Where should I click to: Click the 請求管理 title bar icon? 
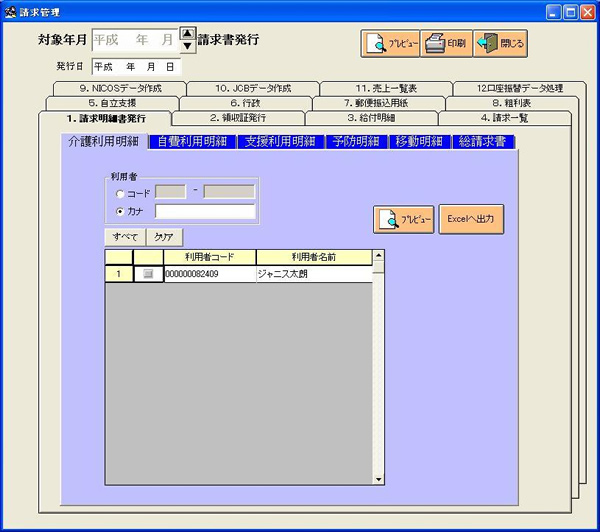point(10,11)
